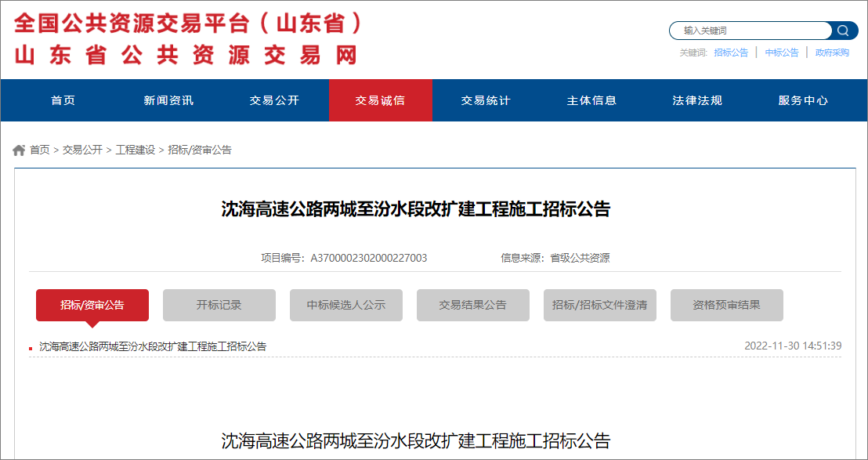Open 法律法规 navigation menu
This screenshot has height=460, width=868.
point(697,100)
